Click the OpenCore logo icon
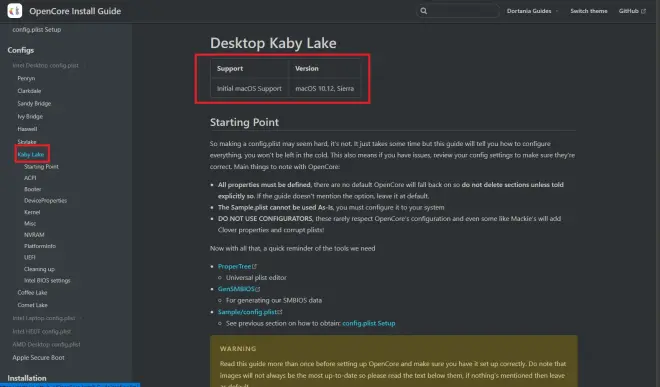Viewport: 660px width, 387px height. click(x=15, y=11)
